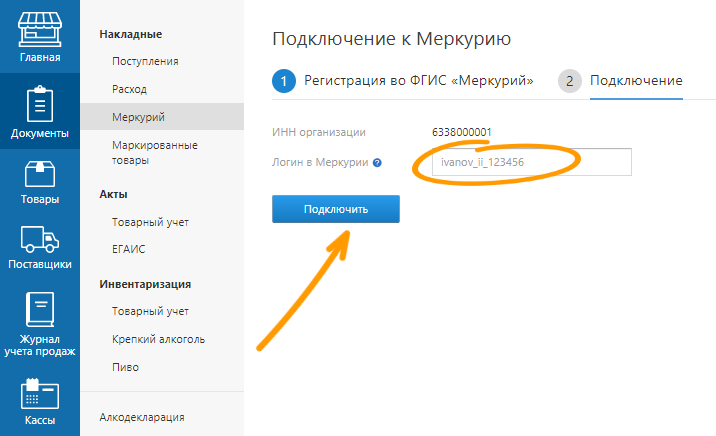Image resolution: width=716 pixels, height=436 pixels.
Task: Open Товарный учет under Акты
Action: pyautogui.click(x=150, y=222)
